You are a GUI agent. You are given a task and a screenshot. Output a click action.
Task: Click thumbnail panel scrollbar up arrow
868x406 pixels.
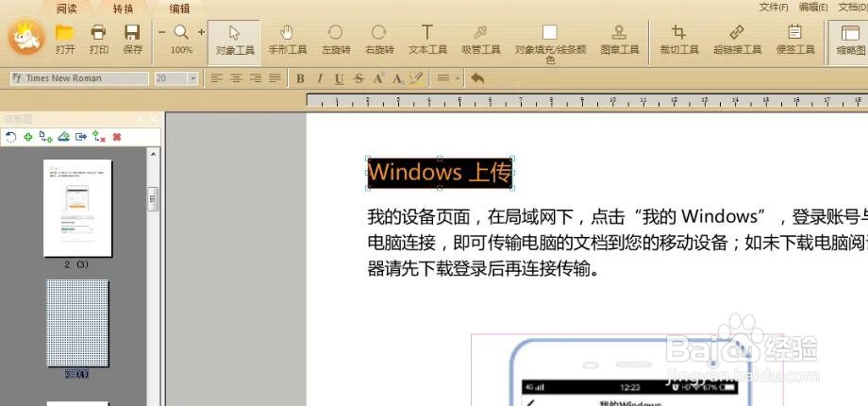coord(154,155)
